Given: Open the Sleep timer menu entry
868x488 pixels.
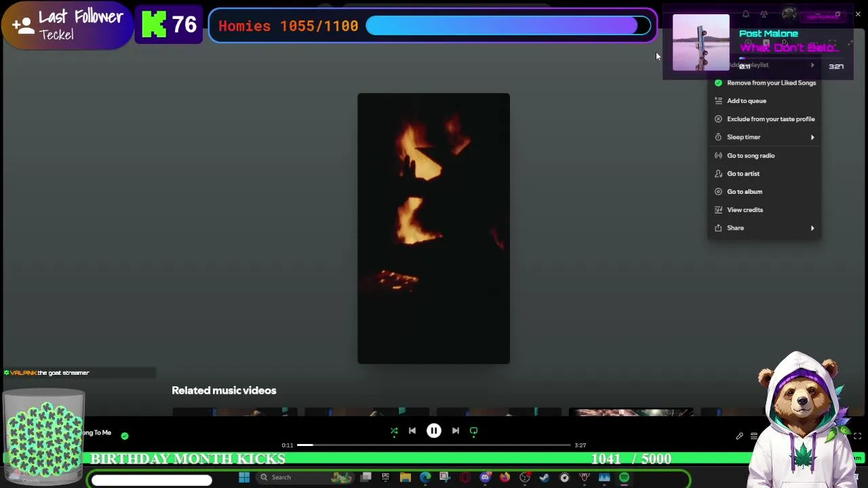Looking at the screenshot, I should pos(764,137).
